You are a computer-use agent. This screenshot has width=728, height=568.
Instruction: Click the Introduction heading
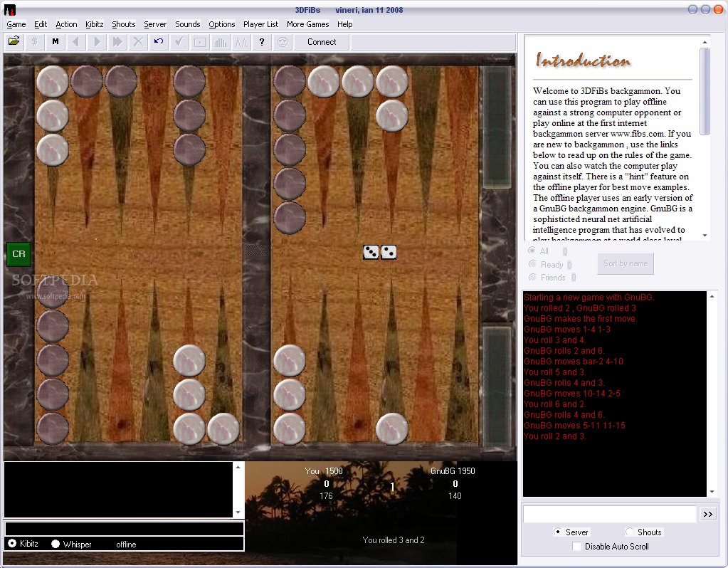click(x=584, y=61)
